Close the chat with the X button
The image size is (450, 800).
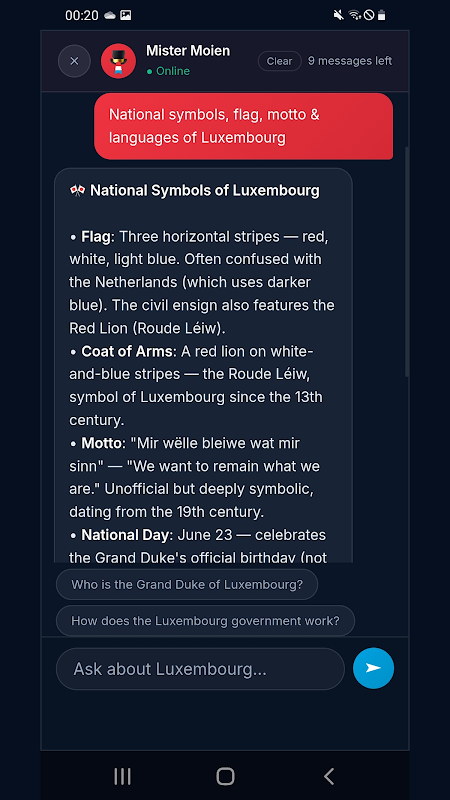pyautogui.click(x=74, y=61)
